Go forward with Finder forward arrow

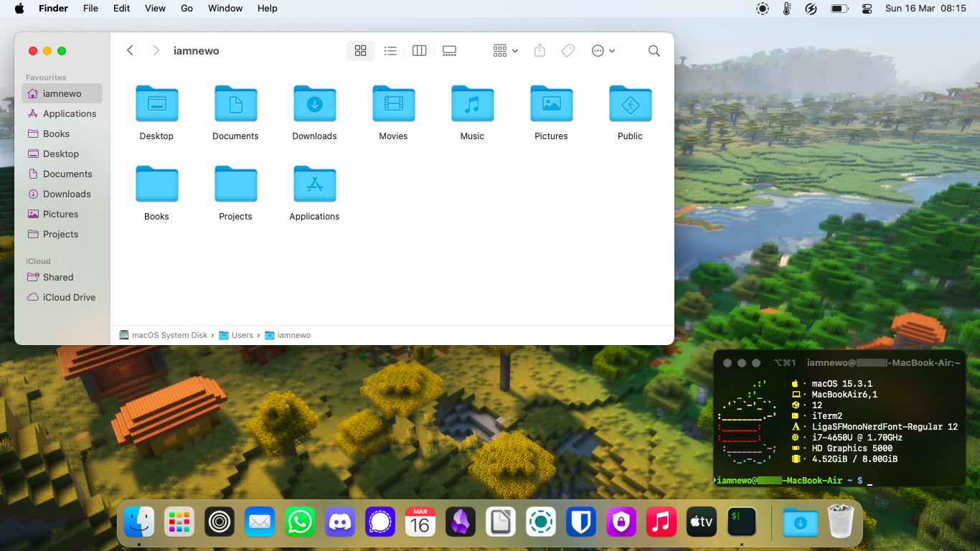156,50
